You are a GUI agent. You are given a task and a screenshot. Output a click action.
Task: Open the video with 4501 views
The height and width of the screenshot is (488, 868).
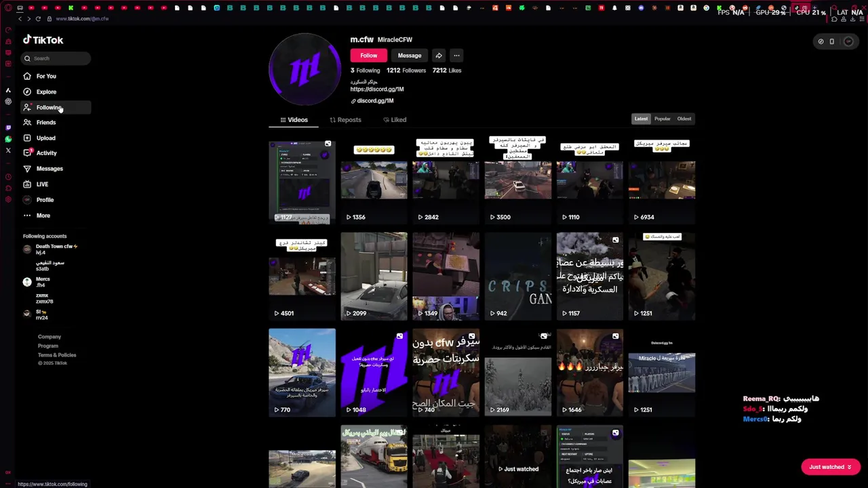[x=302, y=277]
